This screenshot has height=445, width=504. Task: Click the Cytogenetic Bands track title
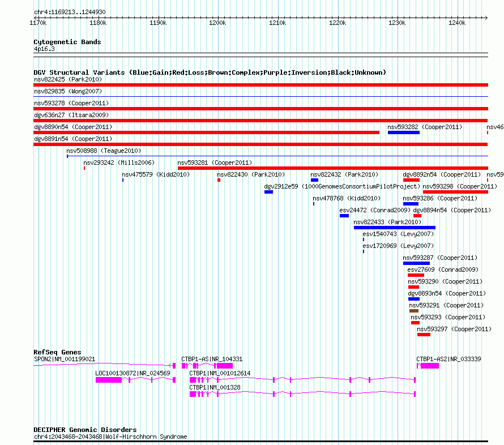point(67,42)
